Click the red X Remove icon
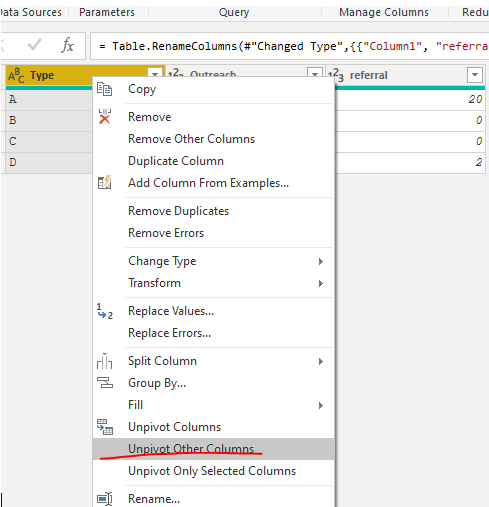 coord(105,116)
